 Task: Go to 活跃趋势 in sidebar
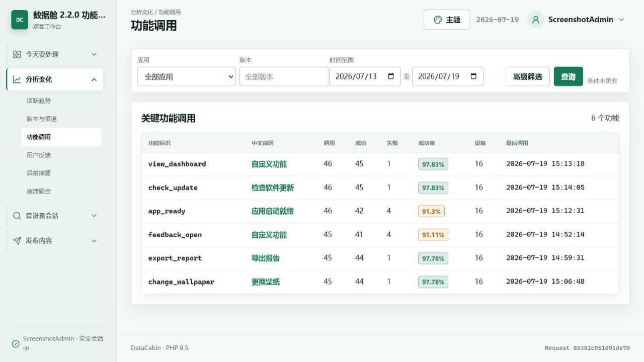[x=61, y=101]
